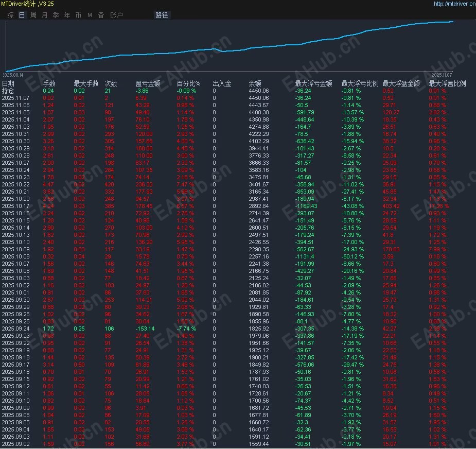
Task: Click the 百分比% column header
Action: click(188, 83)
